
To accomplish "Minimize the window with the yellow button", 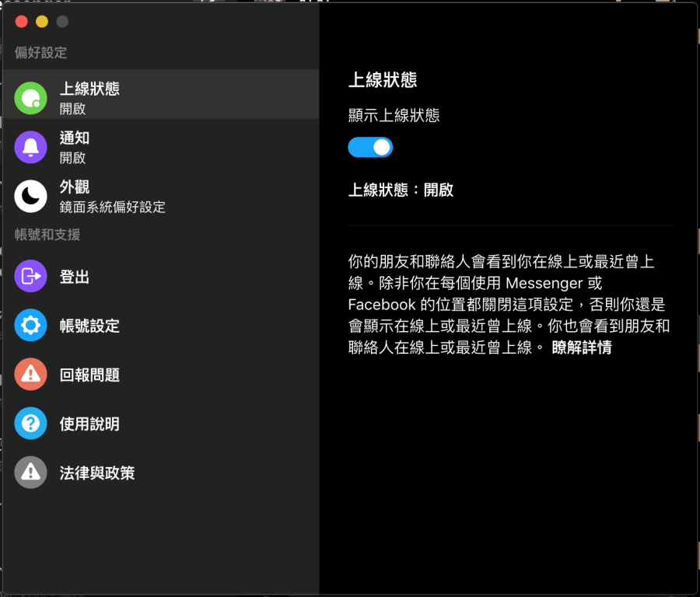I will click(x=42, y=22).
